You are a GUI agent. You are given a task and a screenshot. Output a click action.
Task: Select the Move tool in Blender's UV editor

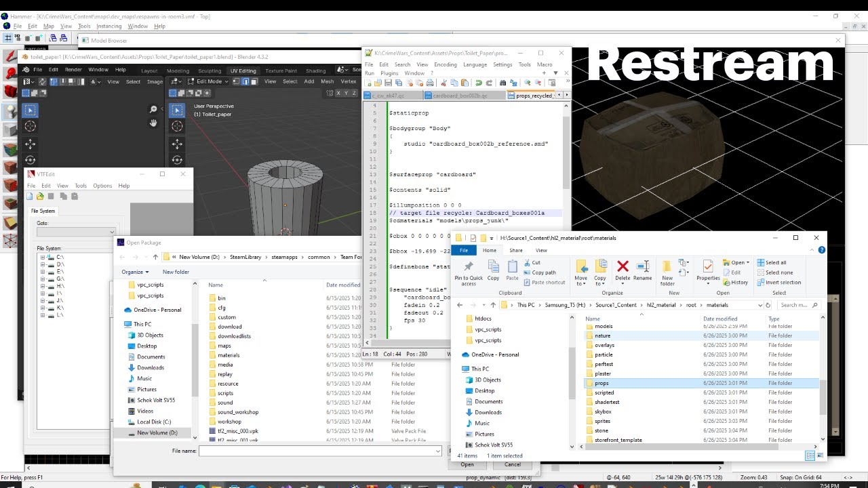31,144
